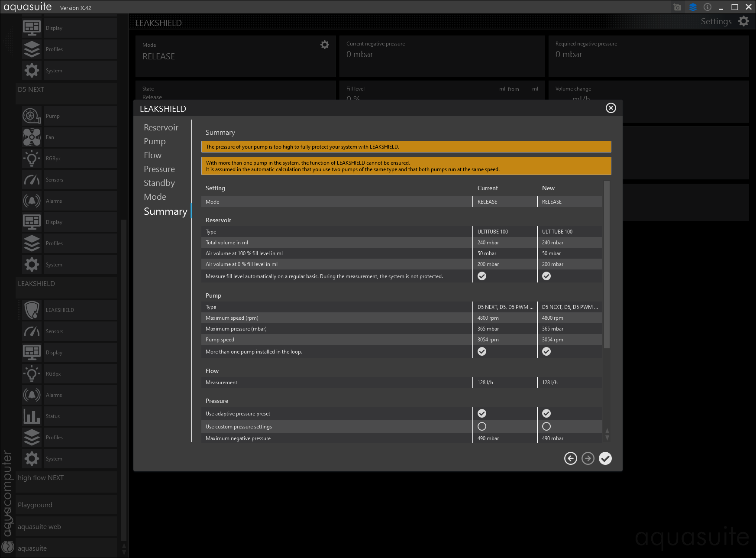756x558 pixels.
Task: Select New 'Use custom pressure settings' radio
Action: [546, 426]
